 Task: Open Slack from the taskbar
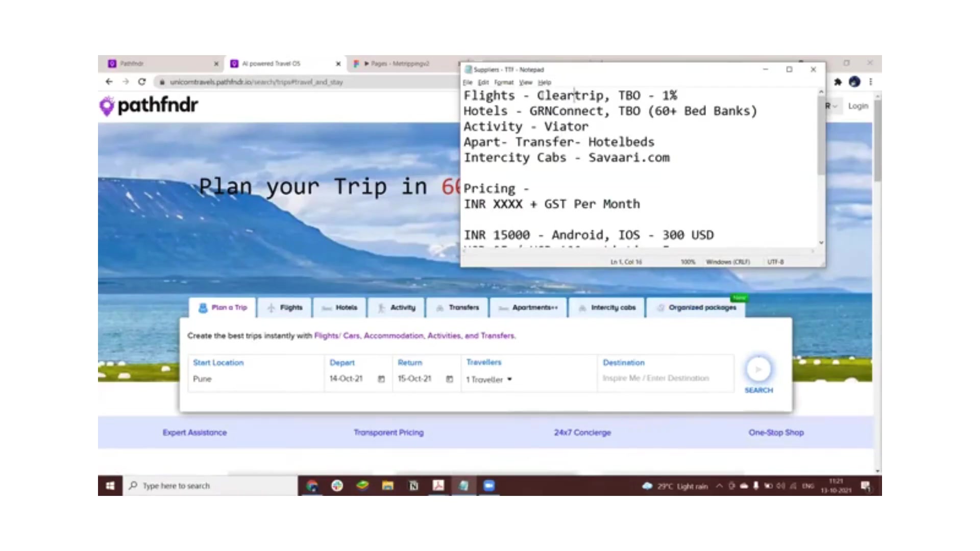point(337,486)
